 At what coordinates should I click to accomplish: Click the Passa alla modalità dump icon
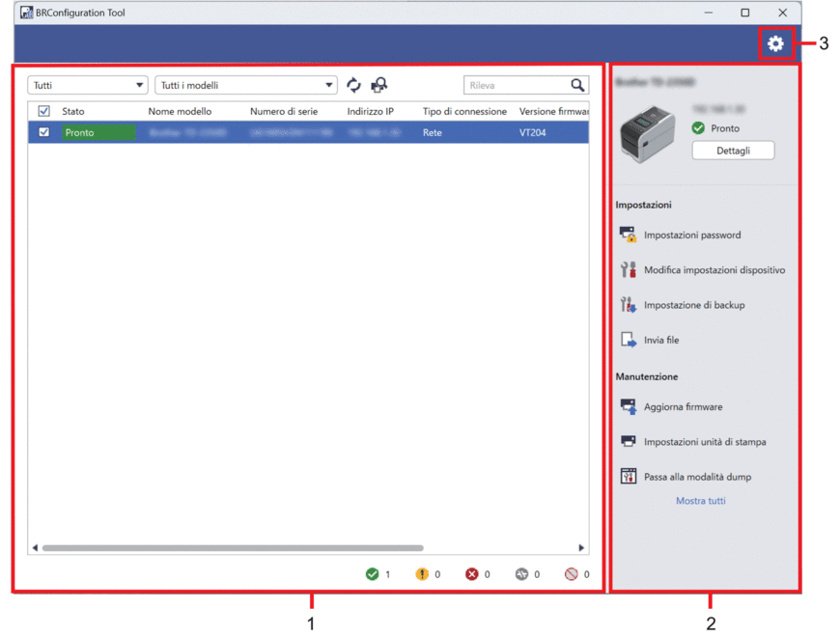click(628, 476)
